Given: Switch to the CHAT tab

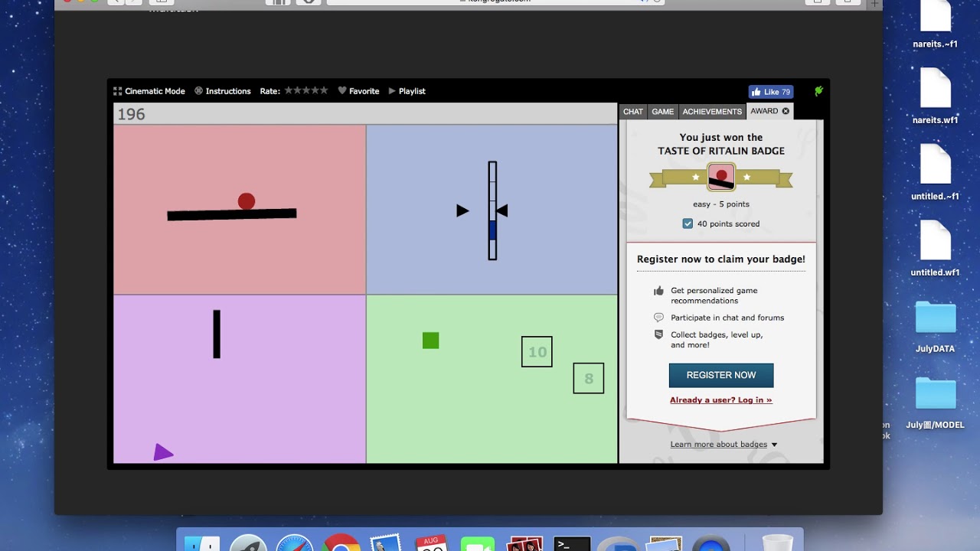Looking at the screenshot, I should pos(633,112).
